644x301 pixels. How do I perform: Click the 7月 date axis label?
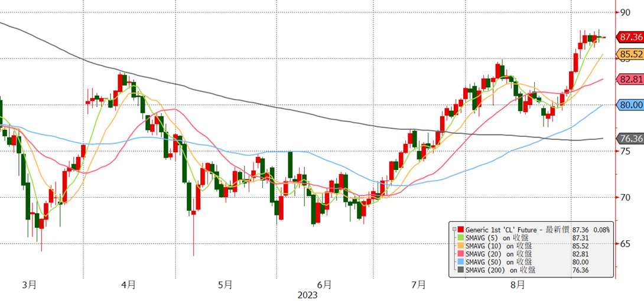point(418,284)
